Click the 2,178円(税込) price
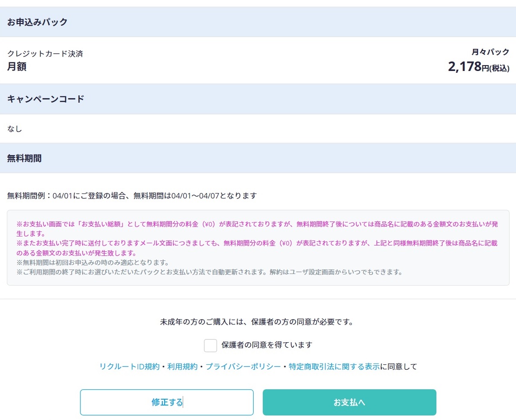 pos(479,67)
